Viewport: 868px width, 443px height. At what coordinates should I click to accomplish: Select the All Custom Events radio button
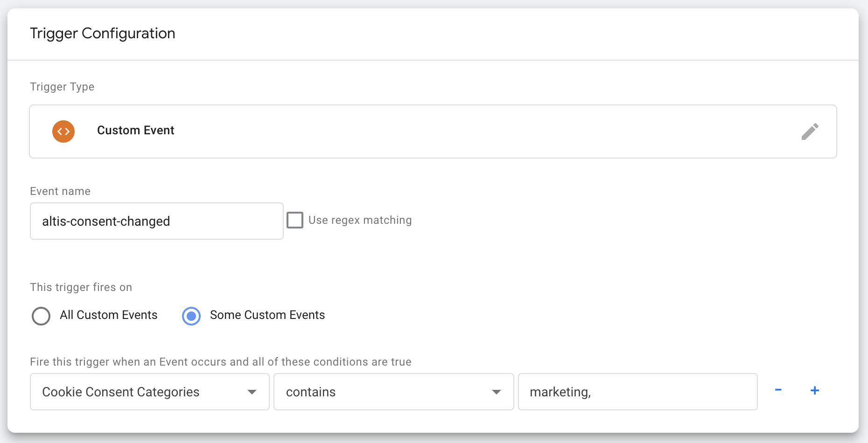pos(41,316)
